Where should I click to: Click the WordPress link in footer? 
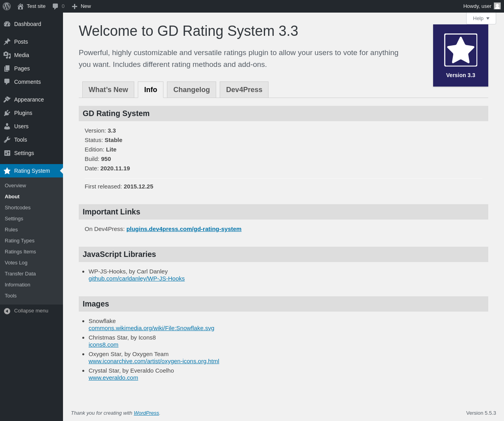146,413
